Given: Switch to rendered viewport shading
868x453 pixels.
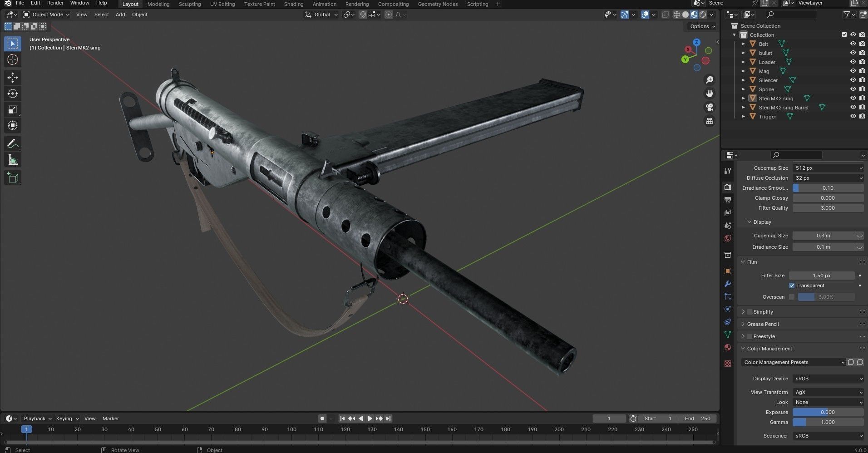Looking at the screenshot, I should (x=703, y=15).
